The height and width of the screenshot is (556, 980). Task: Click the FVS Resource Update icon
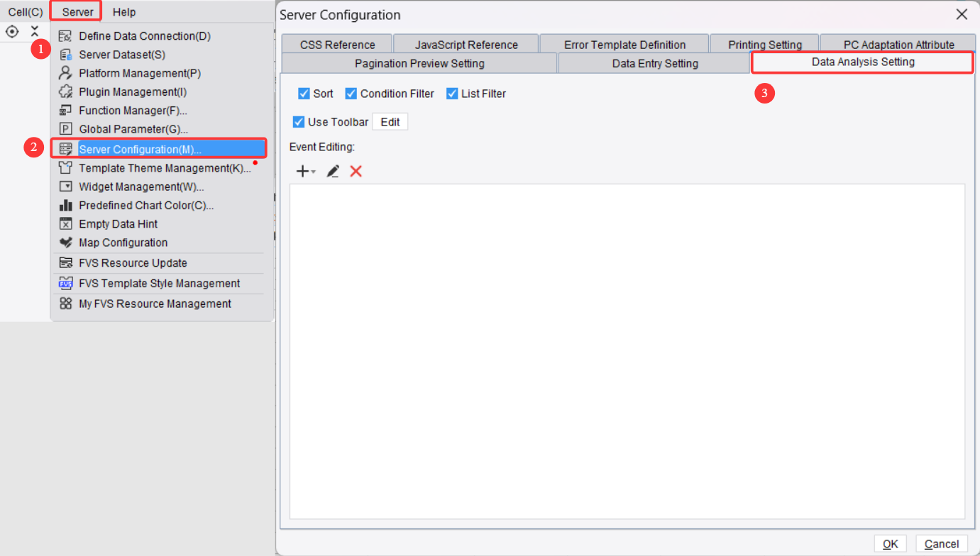pyautogui.click(x=65, y=262)
